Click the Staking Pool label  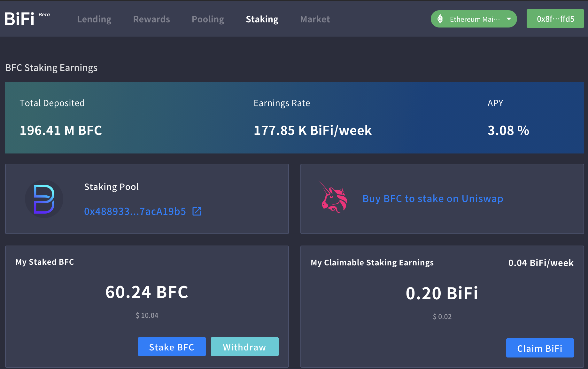coord(112,187)
